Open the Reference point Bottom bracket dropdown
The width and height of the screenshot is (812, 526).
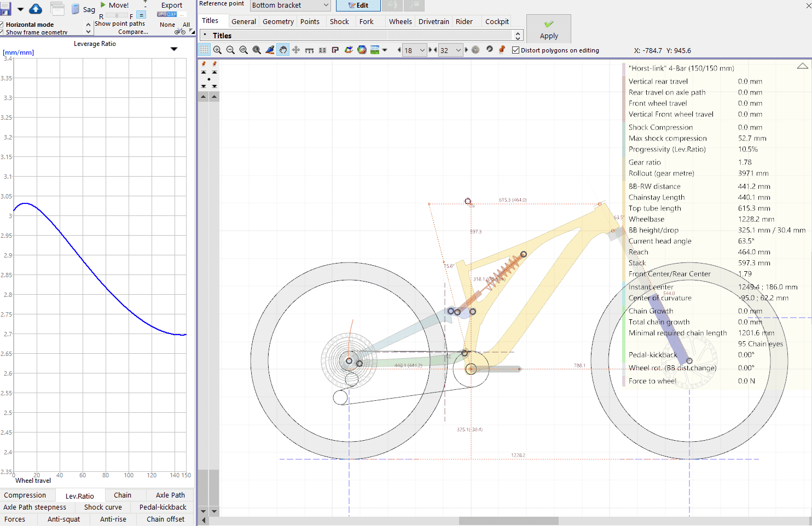coord(290,5)
